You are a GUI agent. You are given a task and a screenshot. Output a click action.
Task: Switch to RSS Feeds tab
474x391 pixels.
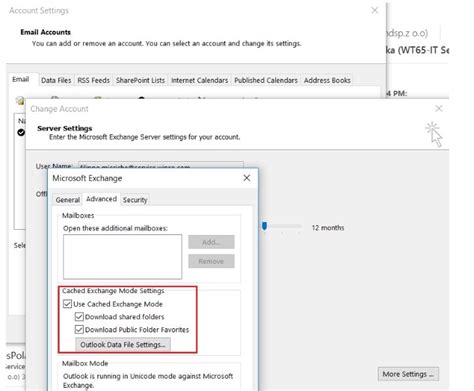[93, 80]
